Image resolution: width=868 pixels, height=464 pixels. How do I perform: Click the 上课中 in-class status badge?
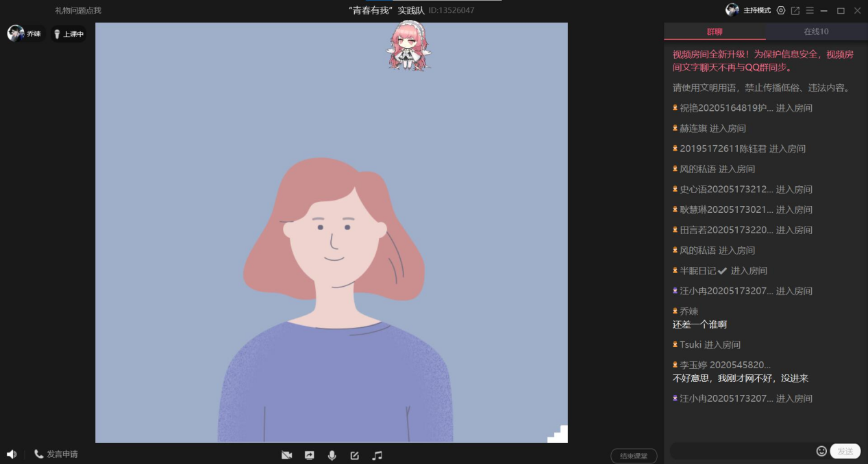pyautogui.click(x=69, y=34)
